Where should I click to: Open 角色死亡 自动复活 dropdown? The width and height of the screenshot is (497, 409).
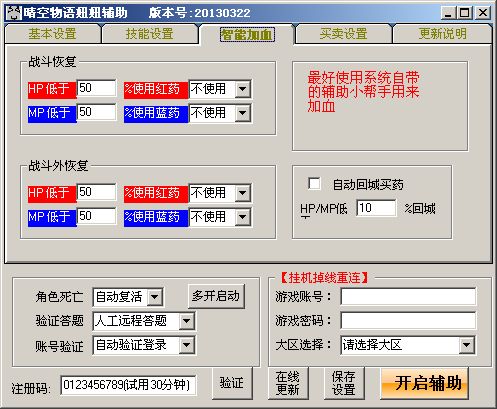(155, 297)
